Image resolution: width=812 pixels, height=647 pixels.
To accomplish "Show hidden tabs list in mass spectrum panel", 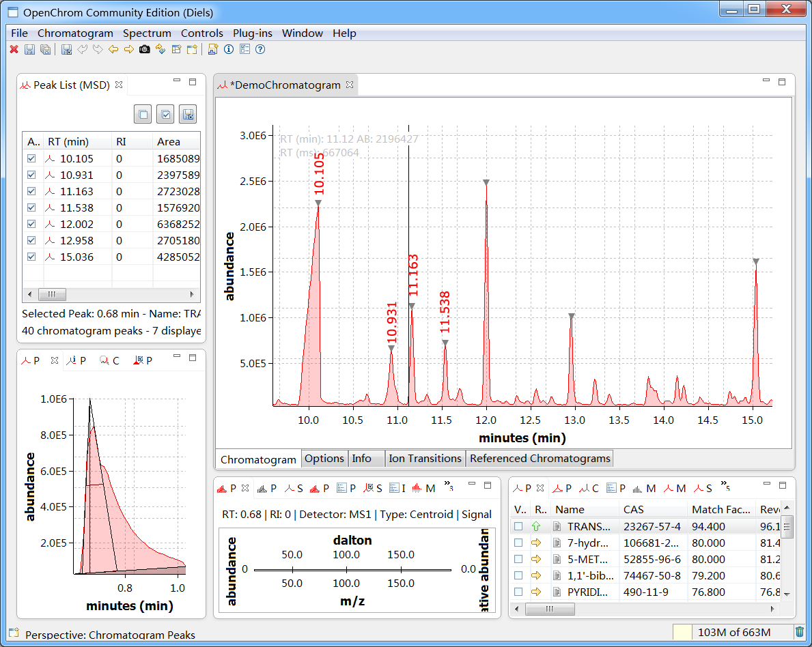I will 449,485.
